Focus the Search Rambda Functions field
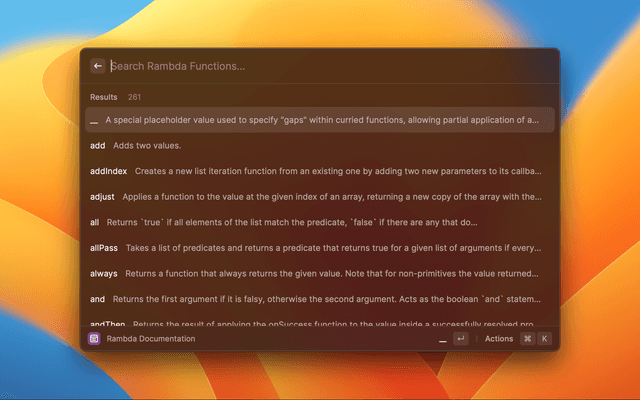 (320, 66)
